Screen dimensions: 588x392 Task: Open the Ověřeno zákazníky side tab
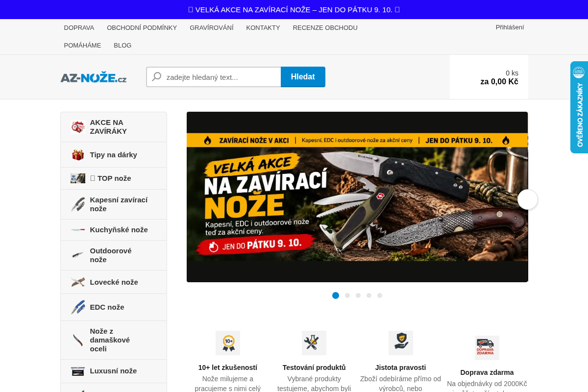pyautogui.click(x=579, y=107)
